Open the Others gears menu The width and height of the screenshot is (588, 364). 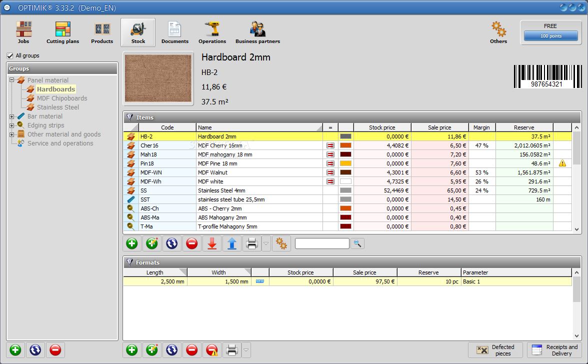(x=498, y=32)
